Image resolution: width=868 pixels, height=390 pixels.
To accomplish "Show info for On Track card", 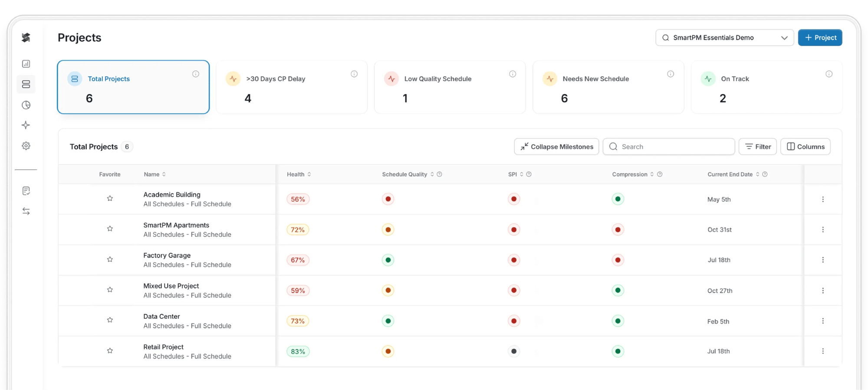I will tap(829, 74).
